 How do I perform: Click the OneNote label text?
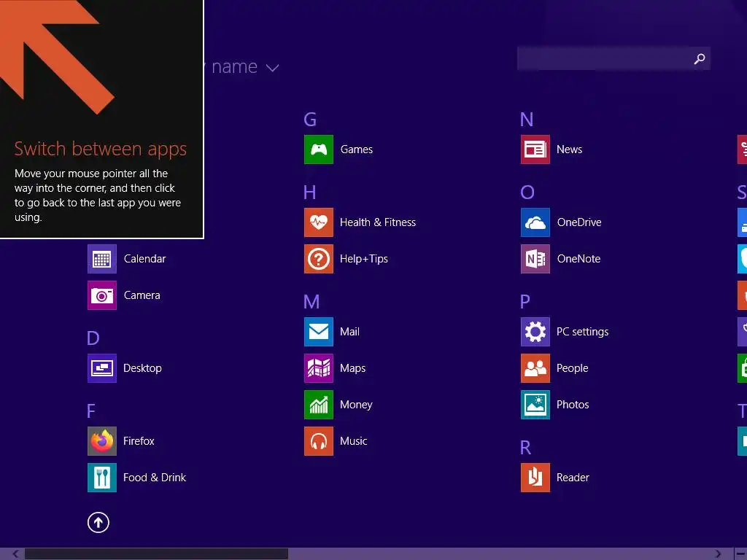[x=578, y=259]
